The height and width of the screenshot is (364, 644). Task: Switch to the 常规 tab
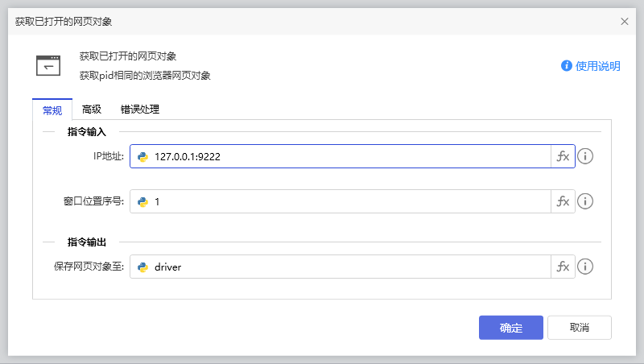coord(52,110)
